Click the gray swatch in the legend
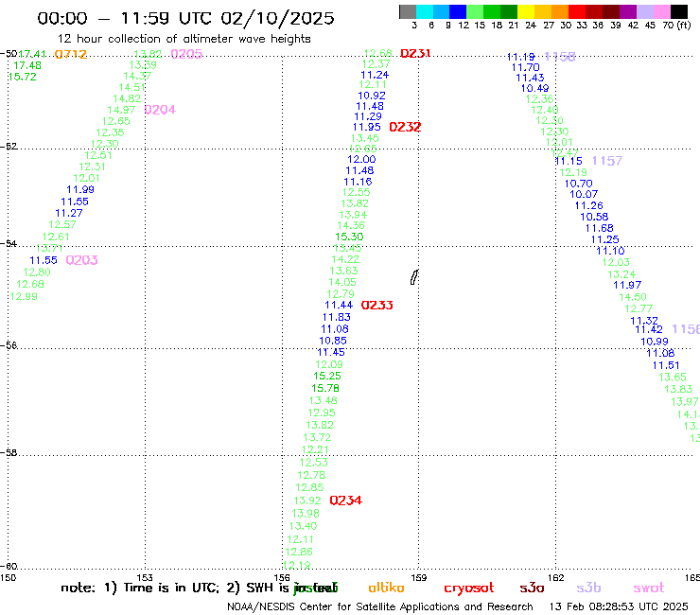 point(408,11)
